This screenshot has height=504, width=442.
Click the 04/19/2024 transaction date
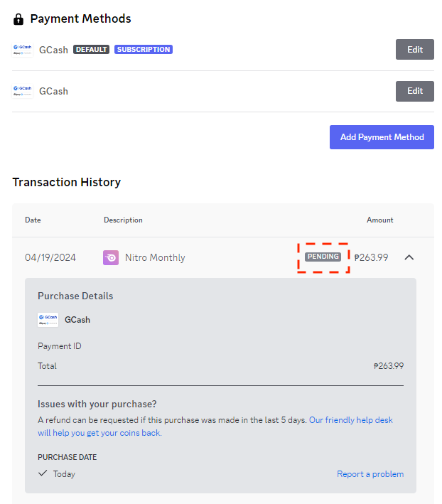50,257
